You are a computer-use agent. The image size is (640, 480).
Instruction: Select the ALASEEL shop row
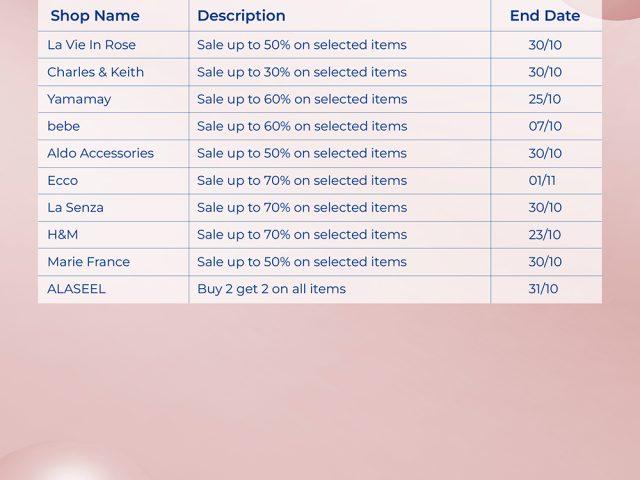76,288
